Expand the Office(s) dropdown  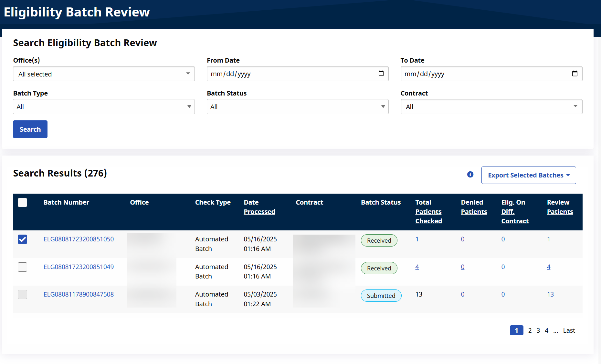click(x=104, y=74)
